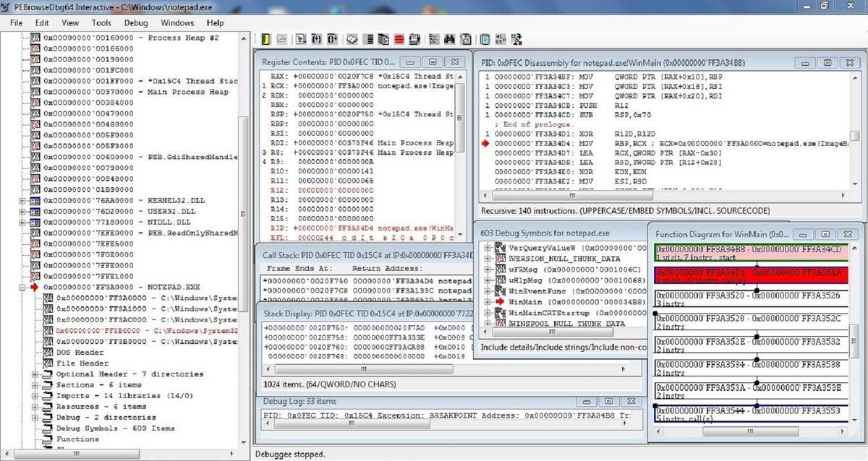Click the rightmost toolbar icon with arrows
This screenshot has height=461, width=868.
[516, 39]
